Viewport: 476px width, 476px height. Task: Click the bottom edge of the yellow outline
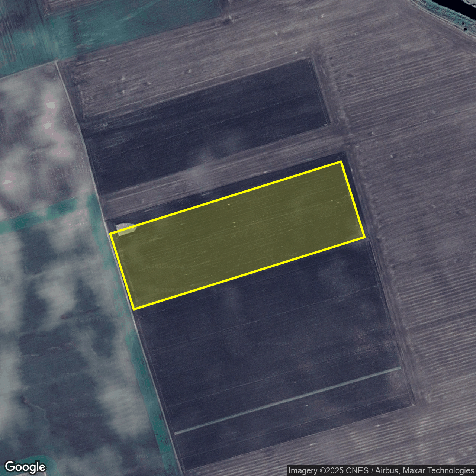tap(249, 273)
